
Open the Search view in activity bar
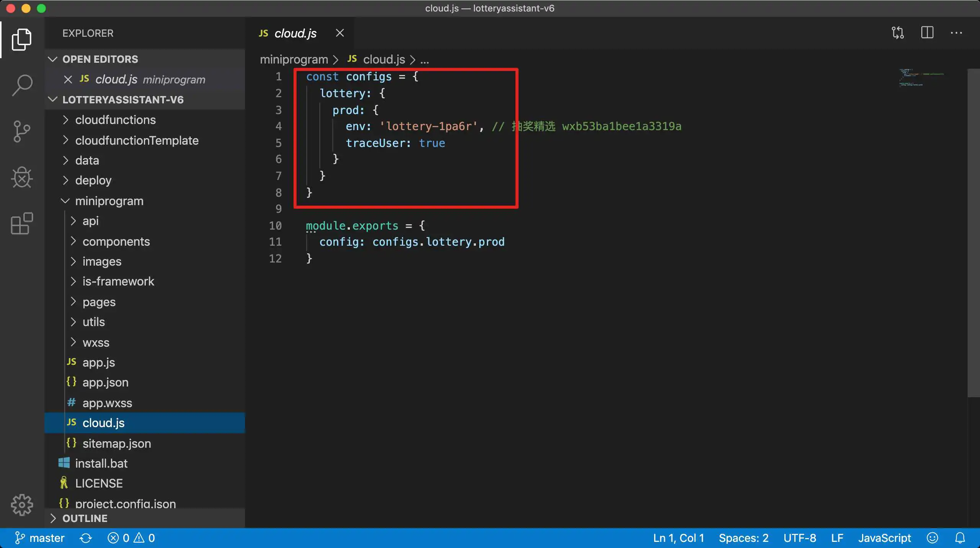coord(22,85)
